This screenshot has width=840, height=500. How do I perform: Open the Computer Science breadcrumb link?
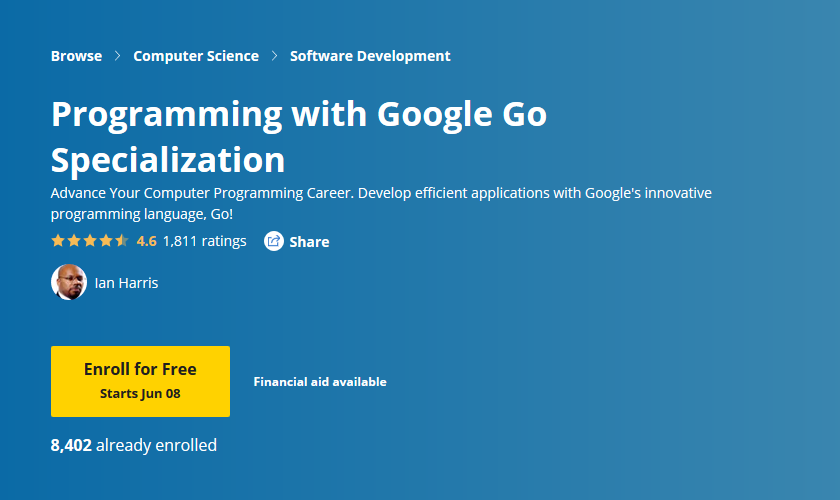coord(196,56)
